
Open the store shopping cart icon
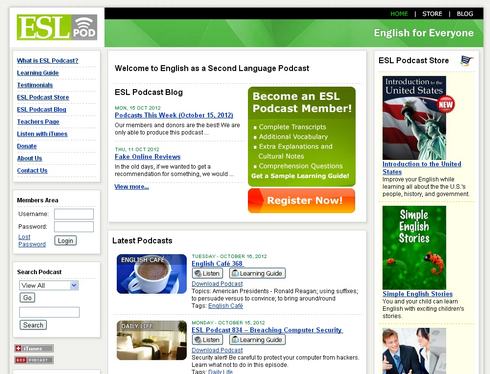point(467,61)
